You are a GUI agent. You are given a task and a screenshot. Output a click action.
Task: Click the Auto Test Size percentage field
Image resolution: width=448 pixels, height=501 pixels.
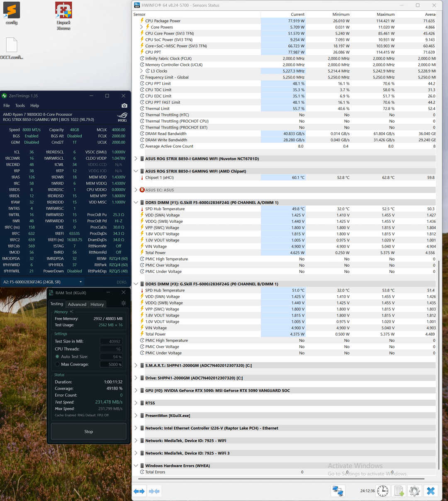pyautogui.click(x=112, y=357)
